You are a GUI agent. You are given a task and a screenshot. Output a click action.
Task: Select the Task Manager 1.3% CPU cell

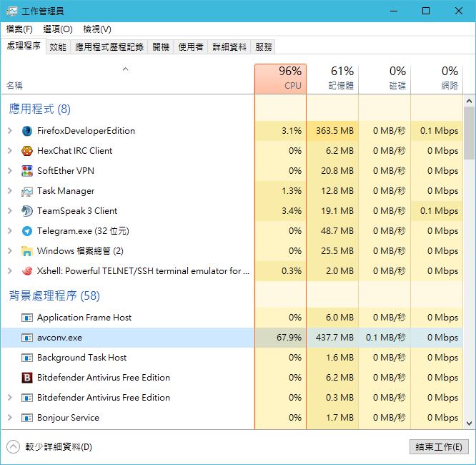pos(280,191)
